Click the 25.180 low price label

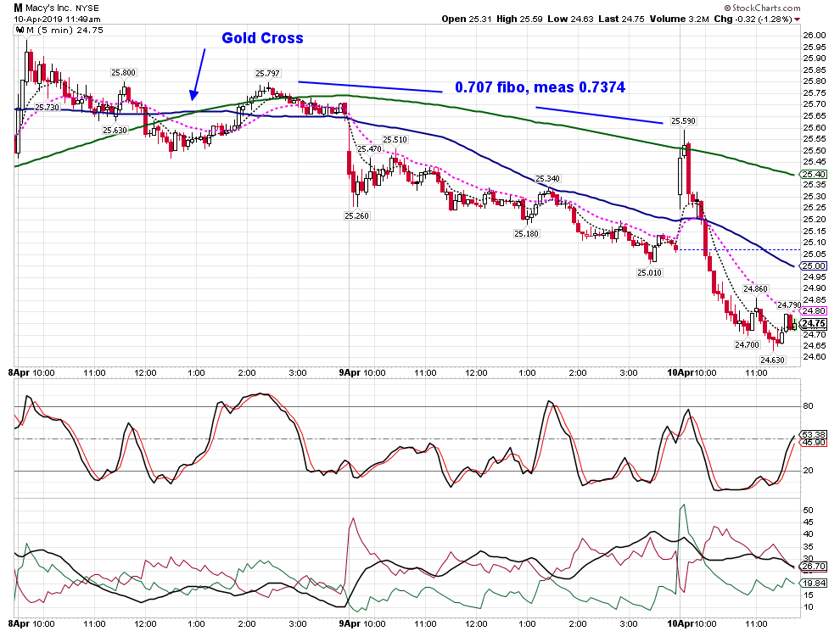pos(527,233)
